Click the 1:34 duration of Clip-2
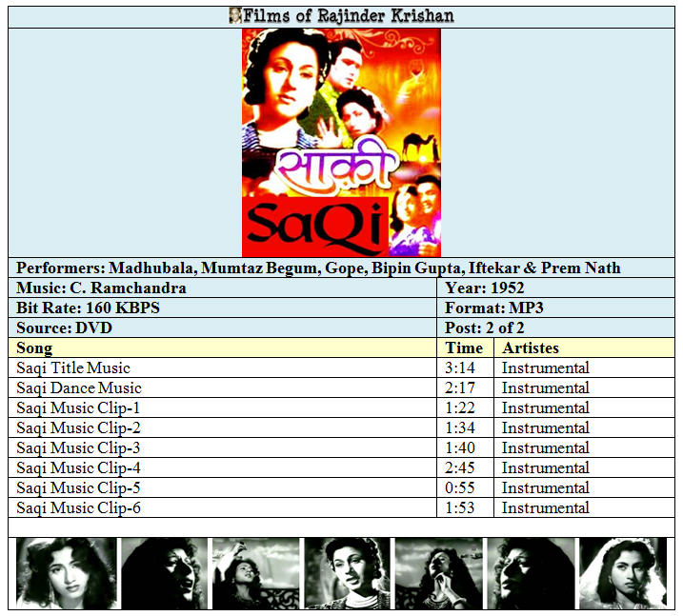The image size is (683, 616). pos(459,427)
